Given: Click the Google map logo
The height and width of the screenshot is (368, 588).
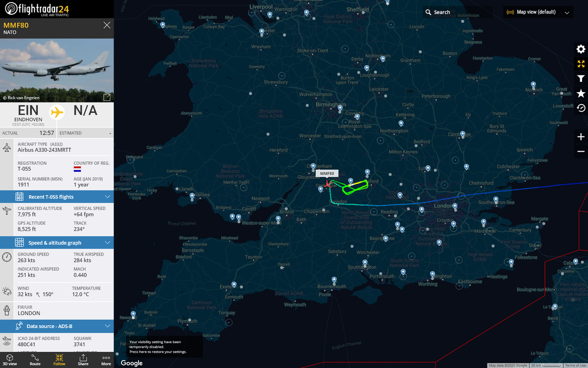Looking at the screenshot, I should pyautogui.click(x=132, y=363).
